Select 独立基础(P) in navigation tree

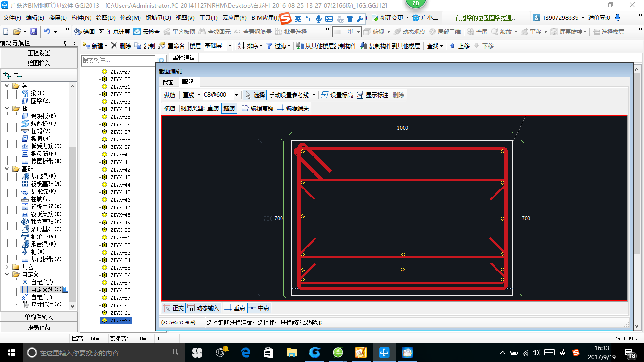pyautogui.click(x=42, y=222)
